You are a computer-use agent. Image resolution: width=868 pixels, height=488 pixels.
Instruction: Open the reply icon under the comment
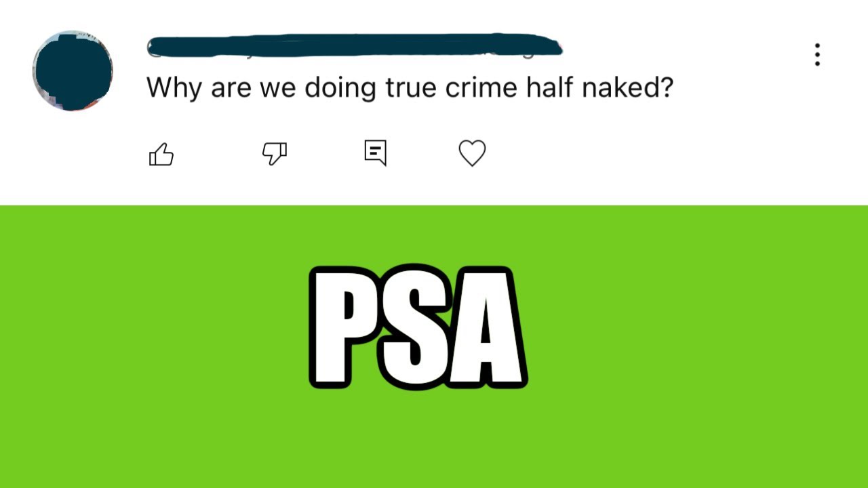[376, 152]
